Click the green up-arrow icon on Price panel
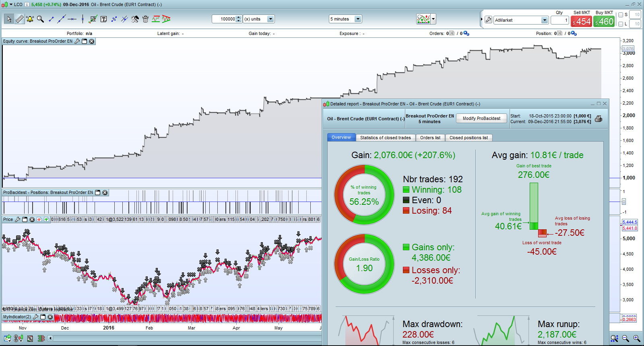644x346 pixels. [x=46, y=219]
